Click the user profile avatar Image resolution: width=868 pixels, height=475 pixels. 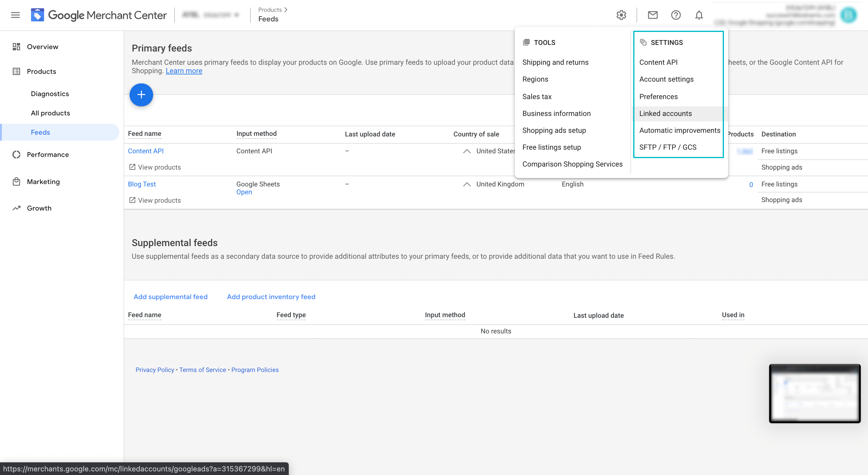[x=848, y=15]
